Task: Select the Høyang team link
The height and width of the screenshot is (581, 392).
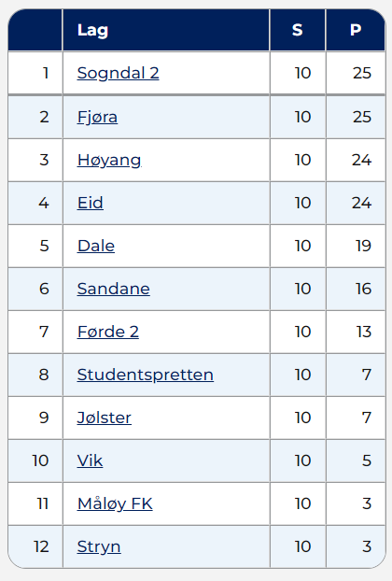Action: pos(109,160)
